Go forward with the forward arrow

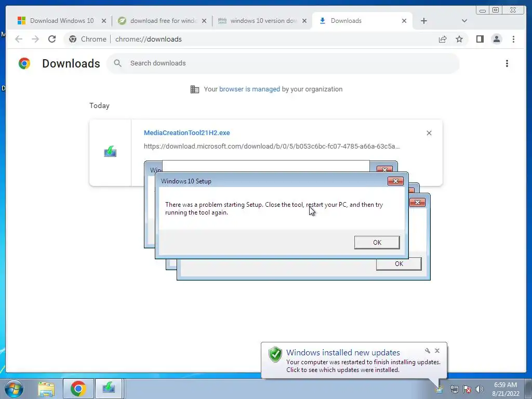35,39
